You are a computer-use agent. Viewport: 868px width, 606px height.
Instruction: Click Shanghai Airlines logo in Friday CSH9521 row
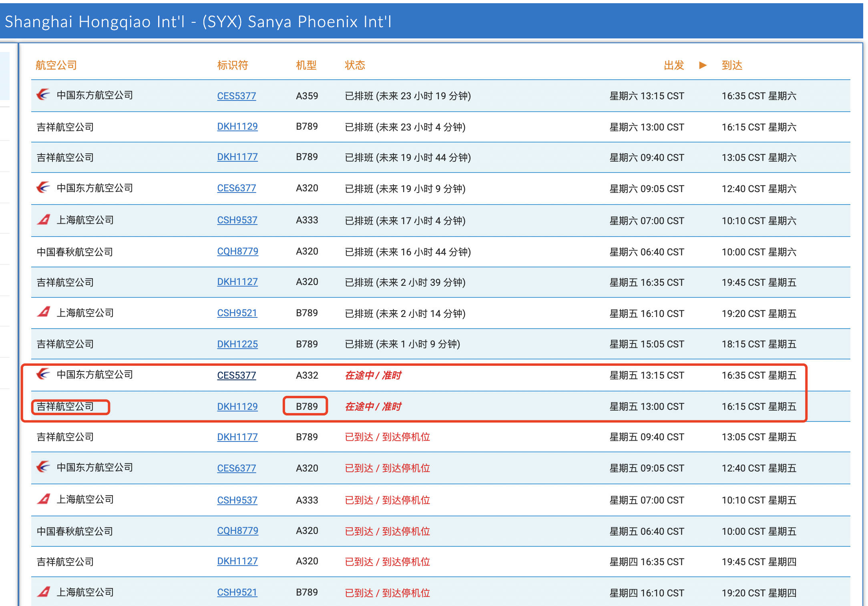click(x=43, y=312)
